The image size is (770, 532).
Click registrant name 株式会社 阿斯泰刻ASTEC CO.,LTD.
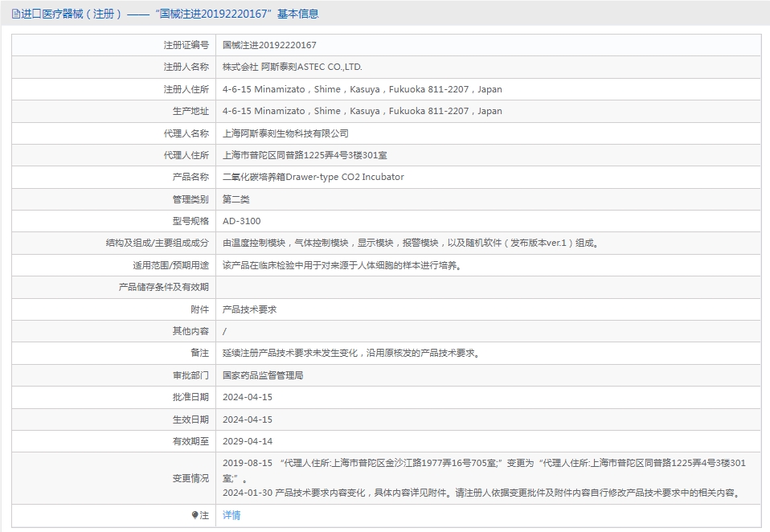tap(293, 68)
